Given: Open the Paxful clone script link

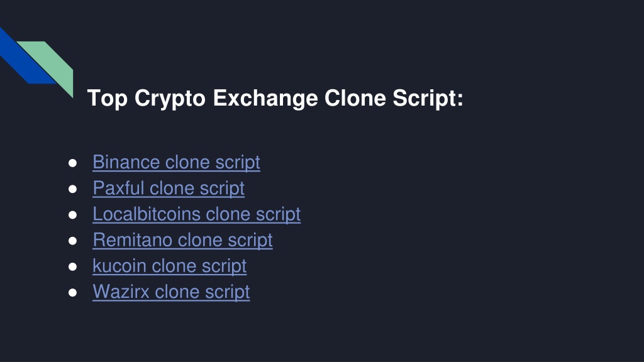Looking at the screenshot, I should (x=169, y=188).
